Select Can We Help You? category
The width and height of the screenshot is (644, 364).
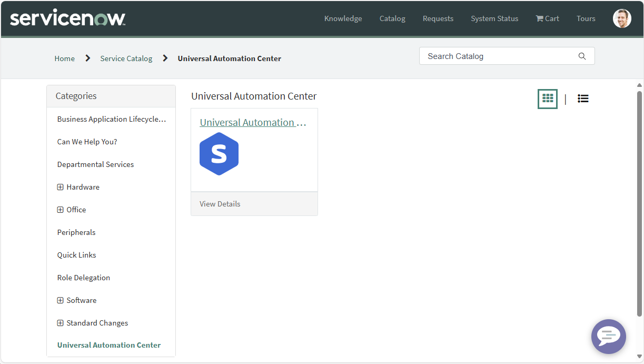[x=87, y=142]
